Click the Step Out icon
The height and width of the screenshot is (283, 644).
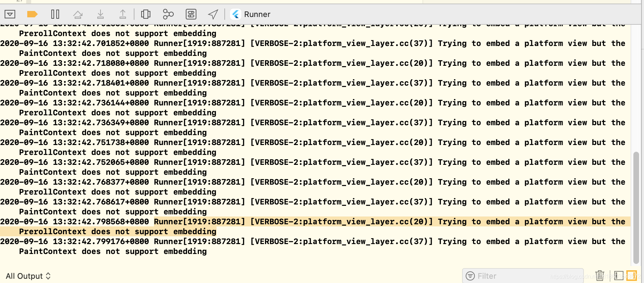122,14
